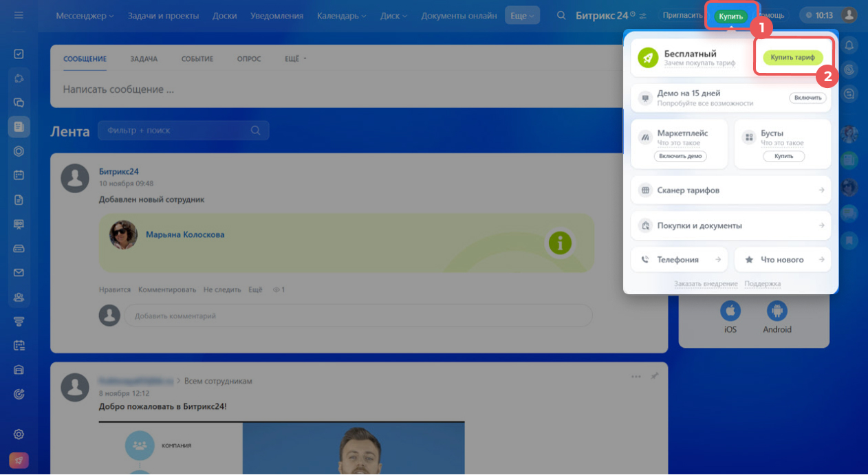Click the search magnifier icon in the top bar

click(561, 15)
